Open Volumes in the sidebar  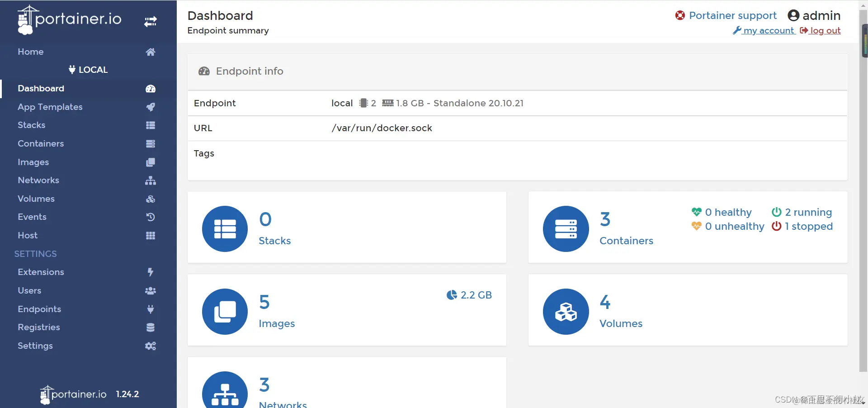click(x=36, y=199)
